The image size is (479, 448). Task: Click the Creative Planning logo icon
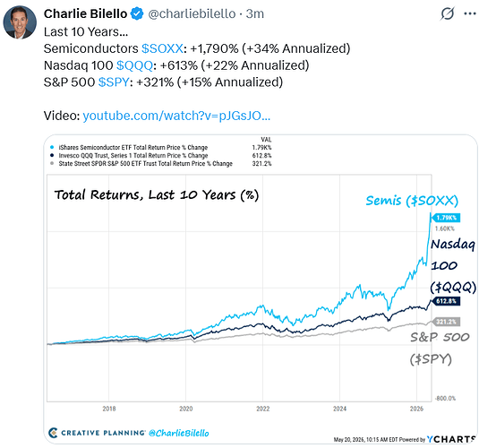[53, 433]
